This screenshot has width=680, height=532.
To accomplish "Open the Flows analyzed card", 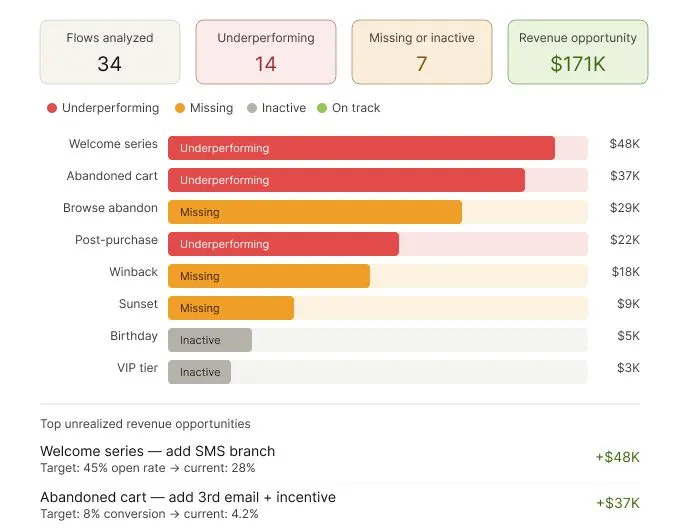I will point(110,52).
